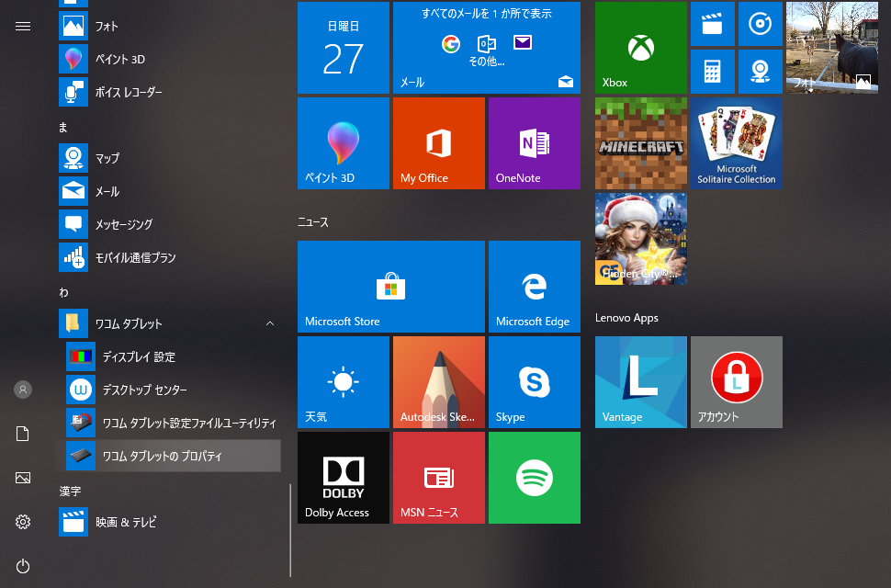This screenshot has height=588, width=891.
Task: Open the MSN ニュース tile
Action: pos(439,477)
